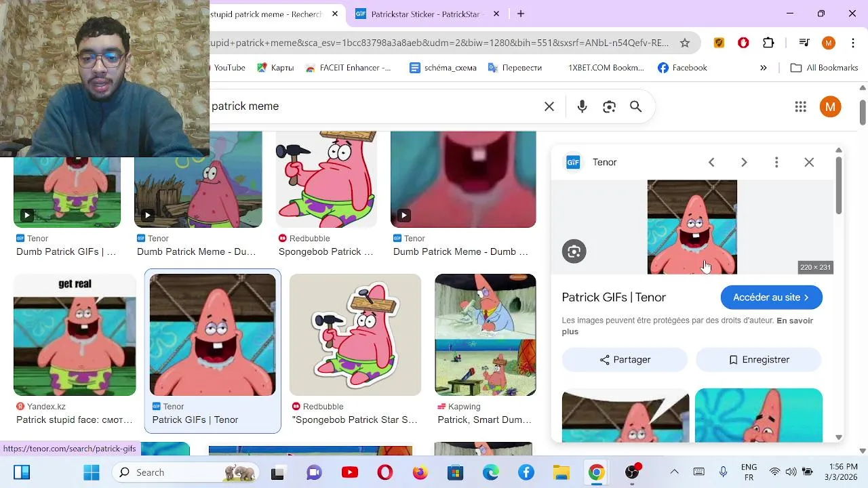
Task: Open Google Lens camera search icon
Action: 609,106
